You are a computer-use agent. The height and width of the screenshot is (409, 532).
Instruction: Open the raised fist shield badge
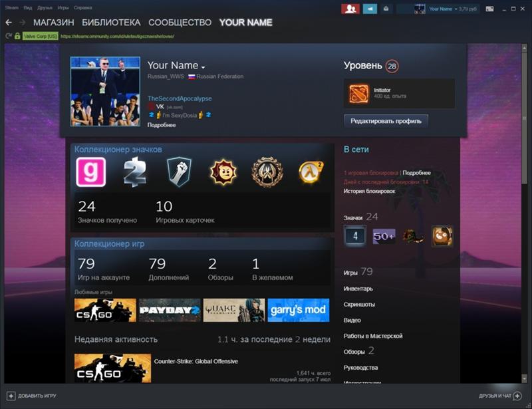coord(179,172)
